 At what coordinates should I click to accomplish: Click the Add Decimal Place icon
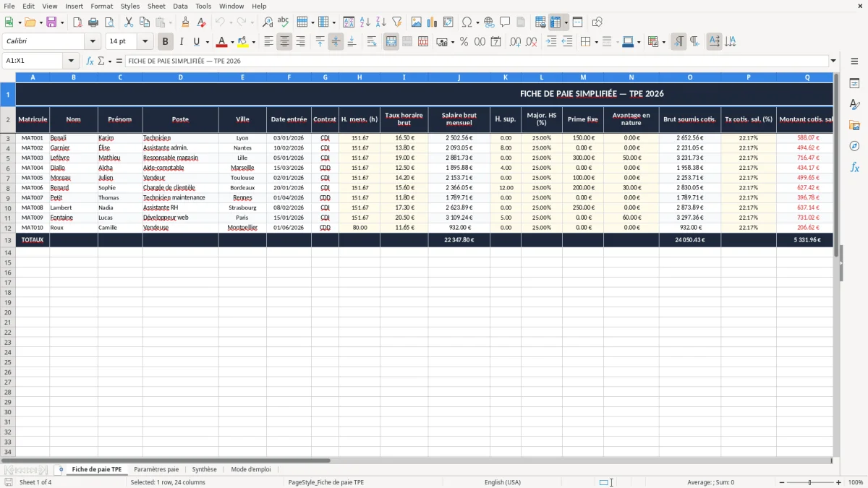(515, 42)
